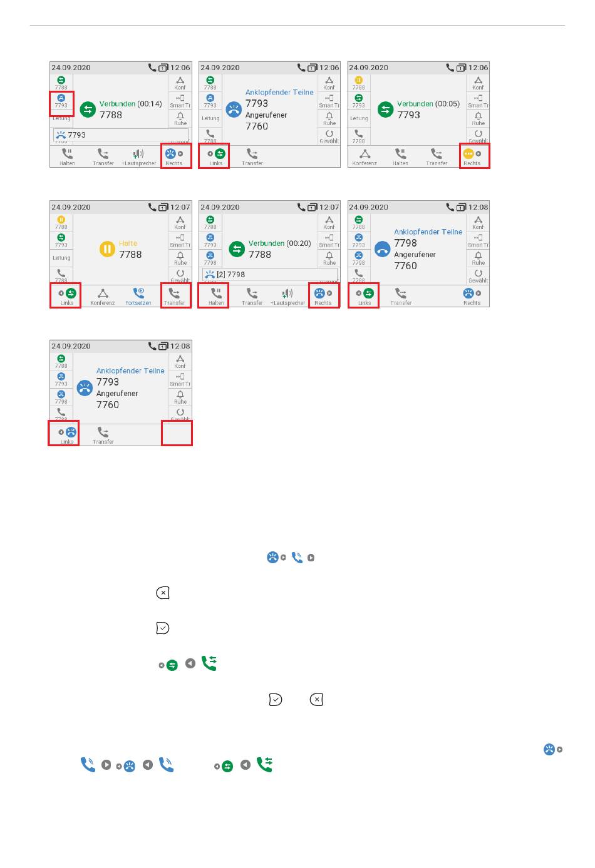Toggle Halten softkey on Verbunden (00:20) screen

215,295
